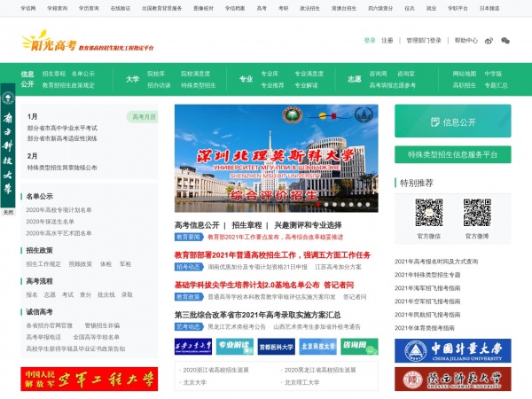This screenshot has height=399, width=532.
Task: Open 特殊类型招生信息服务平台 button
Action: point(452,154)
